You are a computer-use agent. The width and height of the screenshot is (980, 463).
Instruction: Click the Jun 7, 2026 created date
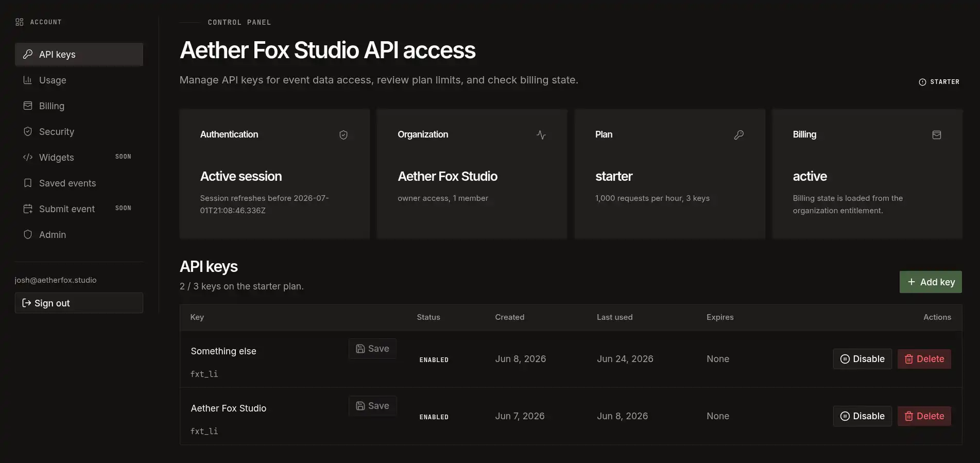point(520,416)
